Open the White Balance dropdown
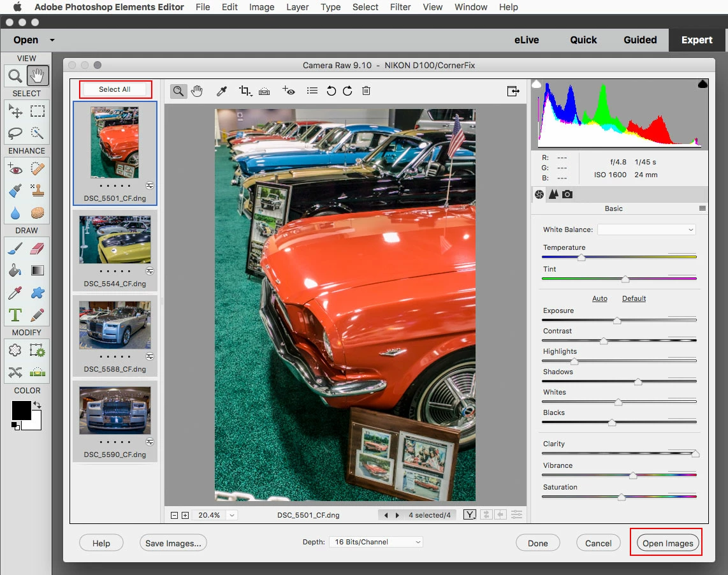 point(646,229)
